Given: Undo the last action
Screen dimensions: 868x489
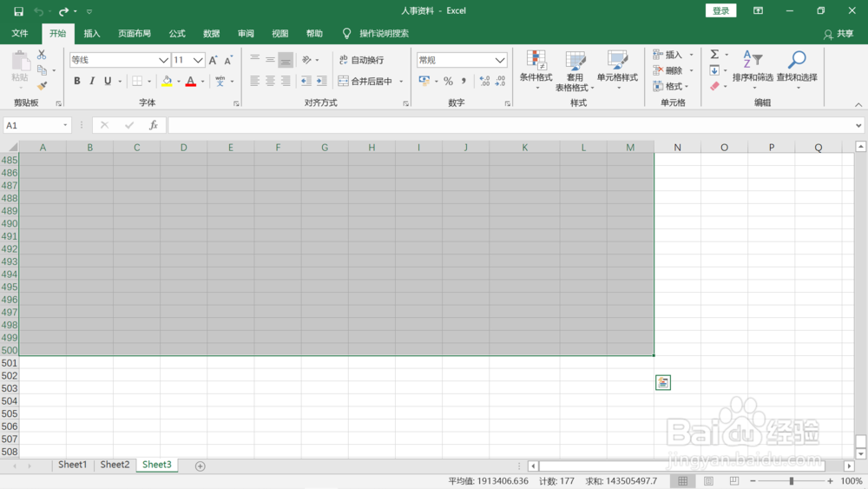Looking at the screenshot, I should 38,11.
